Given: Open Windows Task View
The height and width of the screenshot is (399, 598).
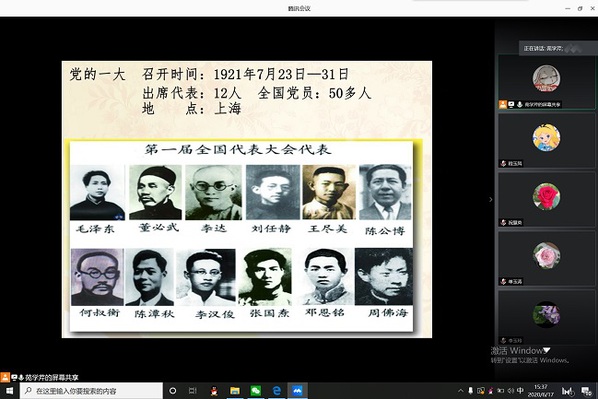Looking at the screenshot, I should pyautogui.click(x=193, y=391).
